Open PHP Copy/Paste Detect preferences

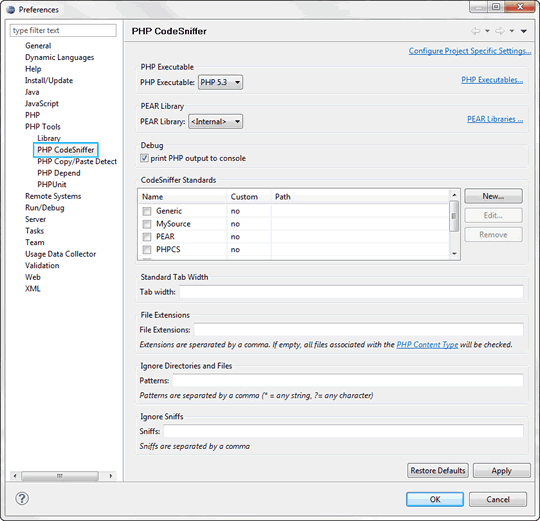click(77, 161)
